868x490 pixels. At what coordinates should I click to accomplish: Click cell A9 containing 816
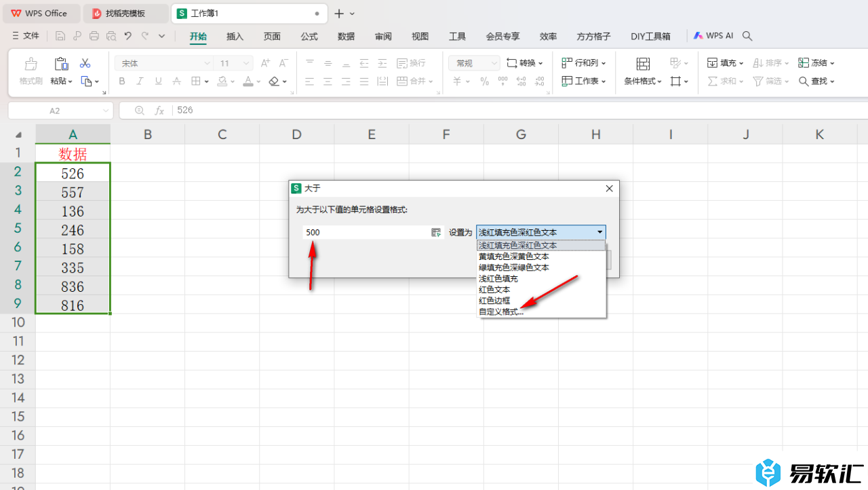pos(73,305)
